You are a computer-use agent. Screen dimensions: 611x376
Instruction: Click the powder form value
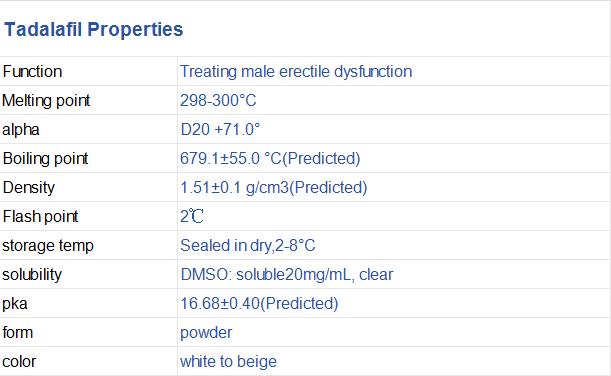click(x=206, y=333)
